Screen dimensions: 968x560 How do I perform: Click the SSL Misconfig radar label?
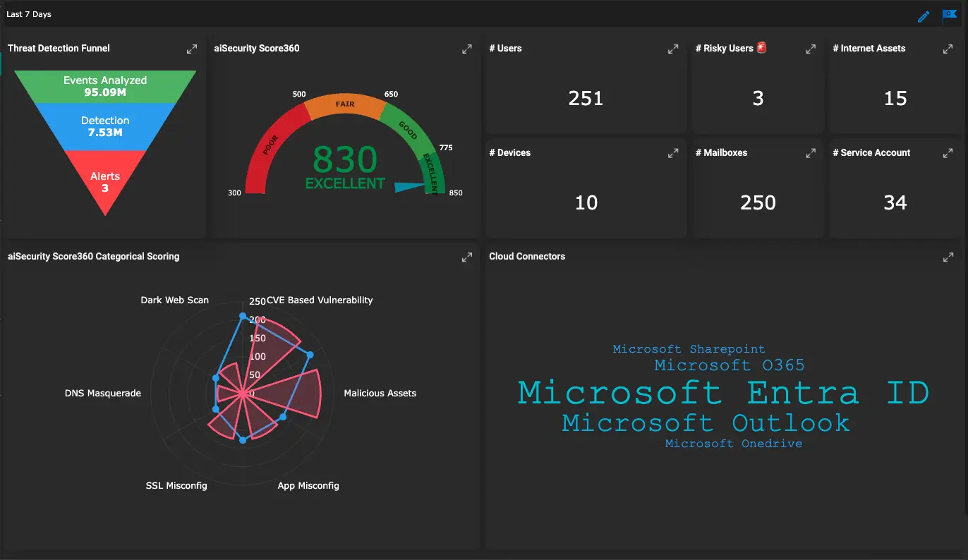coord(176,486)
